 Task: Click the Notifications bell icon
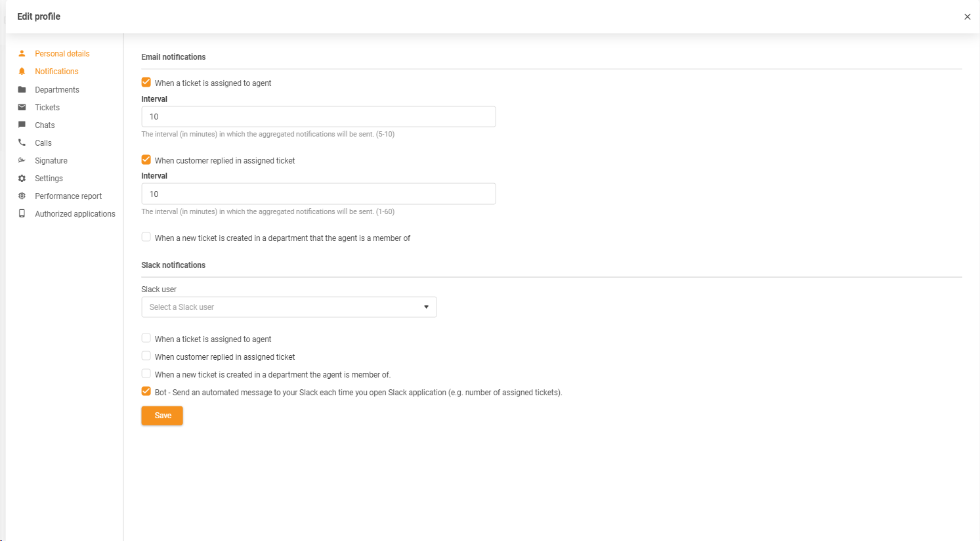point(22,72)
